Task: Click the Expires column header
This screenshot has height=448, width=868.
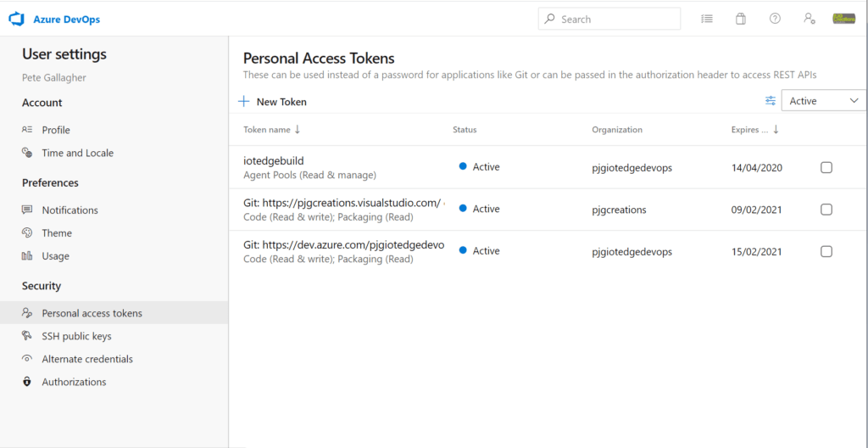Action: (x=749, y=129)
